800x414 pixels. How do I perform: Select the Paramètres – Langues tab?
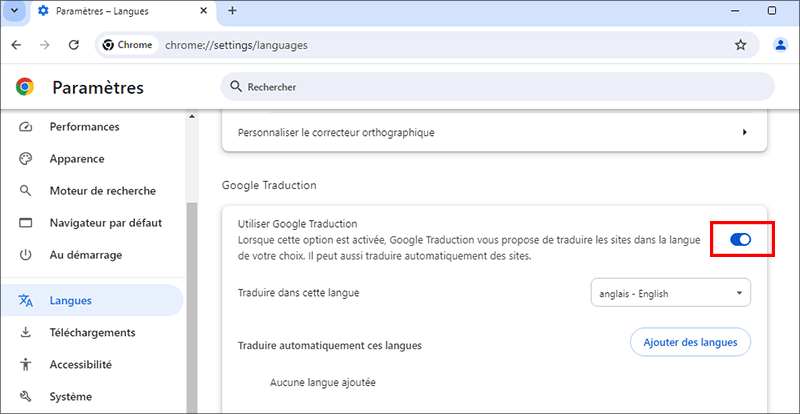pyautogui.click(x=123, y=11)
